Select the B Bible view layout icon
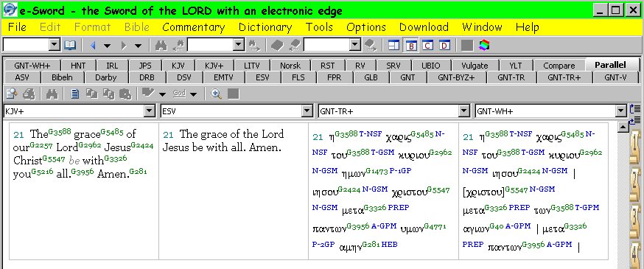Viewport: 644px width, 269px height. (411, 45)
